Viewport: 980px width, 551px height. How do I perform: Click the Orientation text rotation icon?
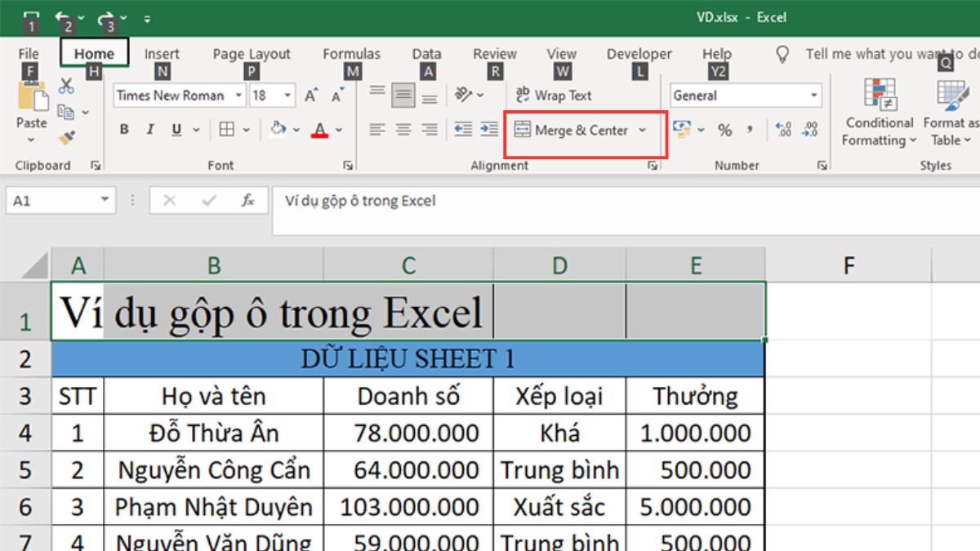pyautogui.click(x=464, y=96)
